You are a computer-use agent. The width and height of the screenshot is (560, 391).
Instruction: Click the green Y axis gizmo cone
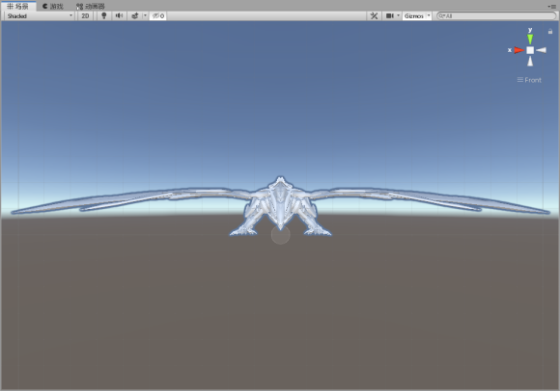point(530,39)
